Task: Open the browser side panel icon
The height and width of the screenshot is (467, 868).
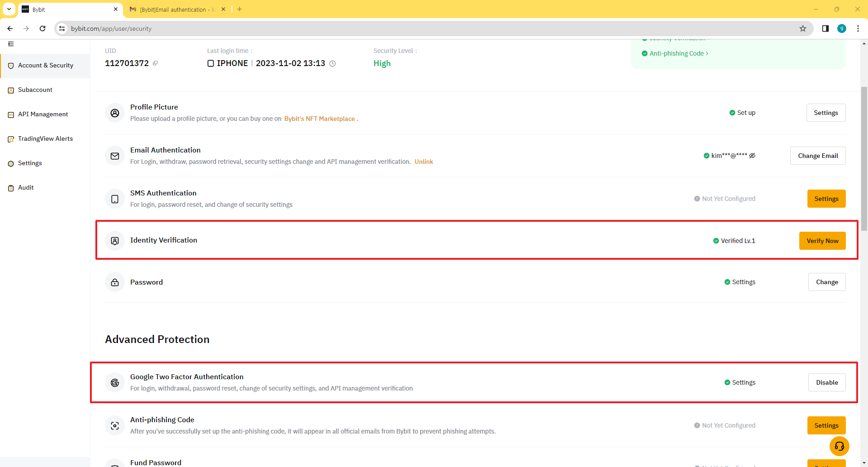Action: coord(826,29)
